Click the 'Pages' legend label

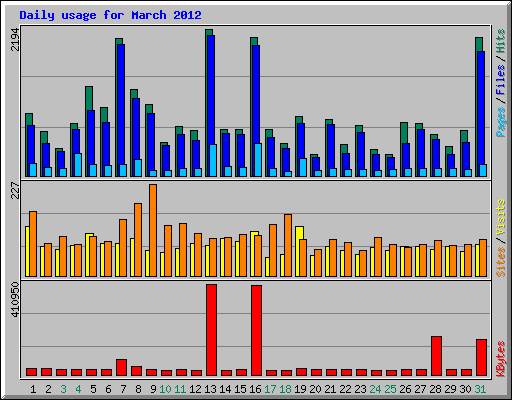(x=500, y=122)
